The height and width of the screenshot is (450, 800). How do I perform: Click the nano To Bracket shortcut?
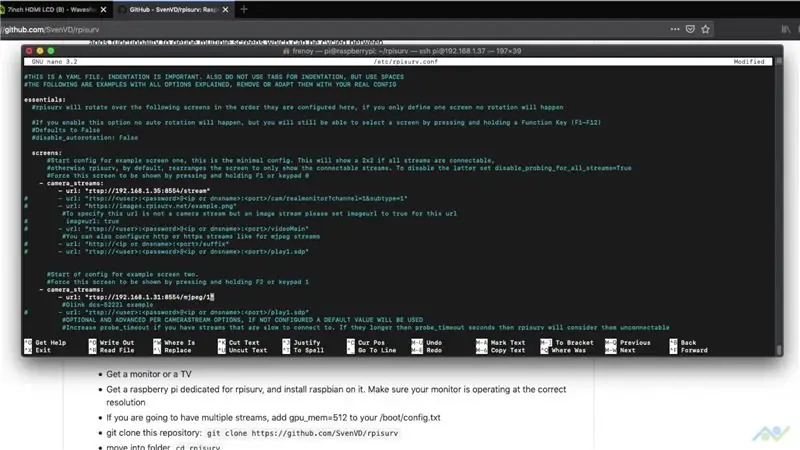pos(568,342)
